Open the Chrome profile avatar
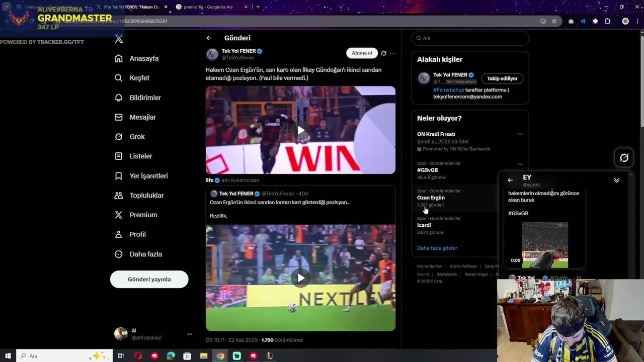644x362 pixels. 625,21
